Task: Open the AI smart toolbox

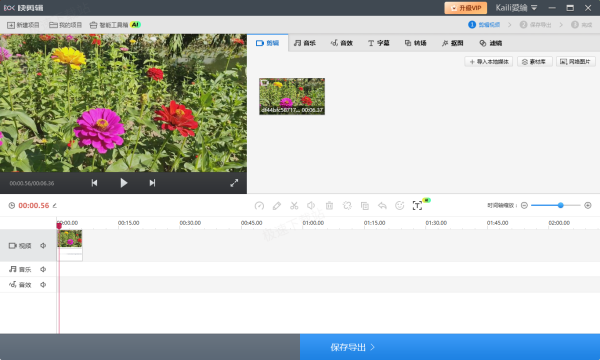Action: click(115, 25)
